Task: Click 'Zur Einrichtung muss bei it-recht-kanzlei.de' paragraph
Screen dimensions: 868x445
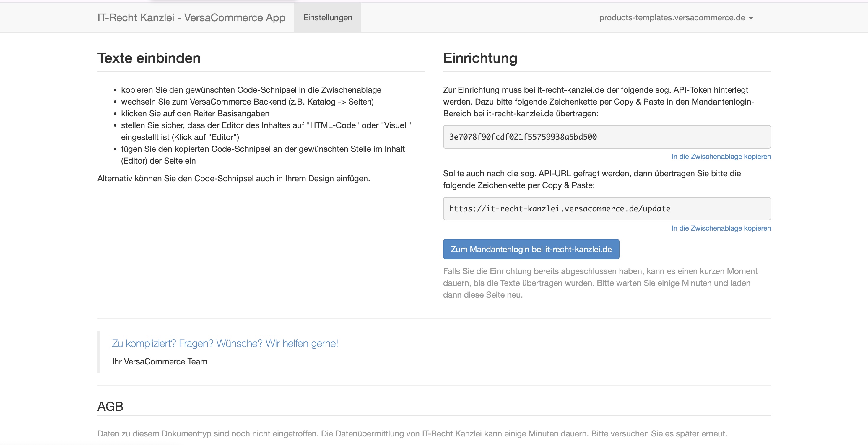Action: pos(599,102)
